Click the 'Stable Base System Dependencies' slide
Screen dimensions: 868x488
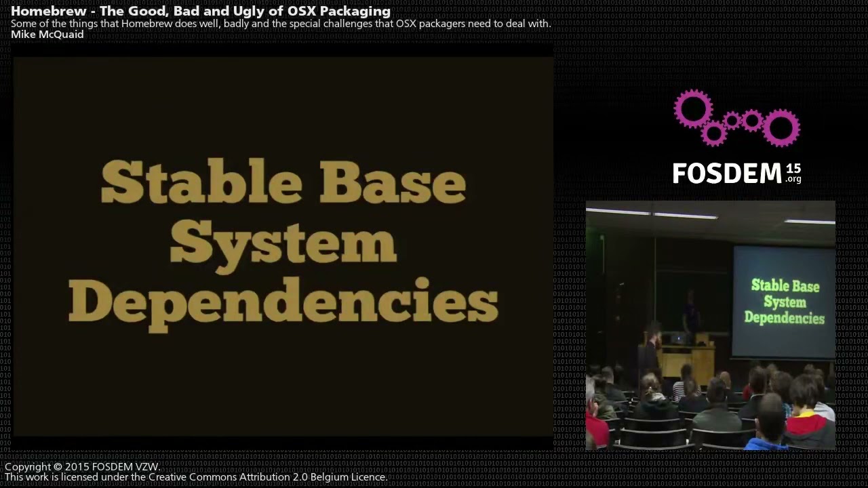tap(283, 247)
